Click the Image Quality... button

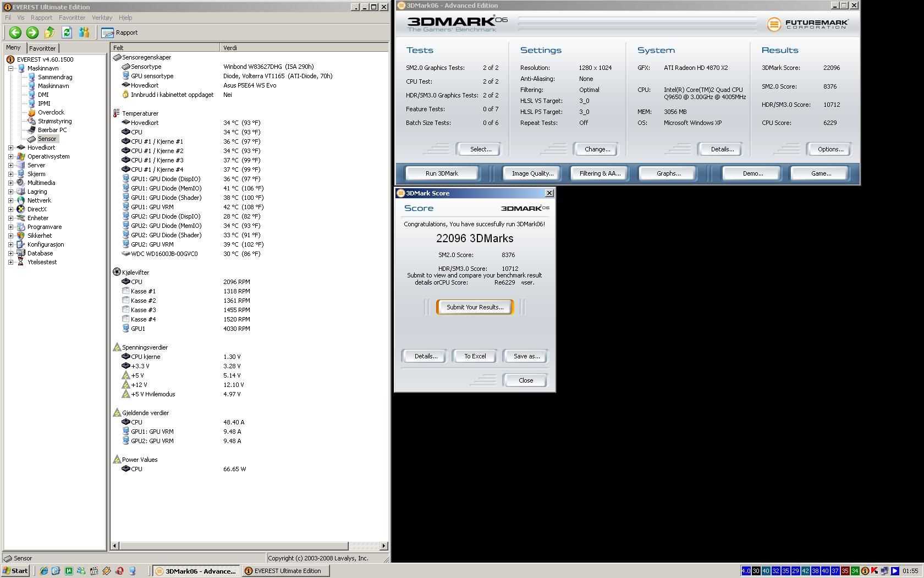tap(532, 173)
